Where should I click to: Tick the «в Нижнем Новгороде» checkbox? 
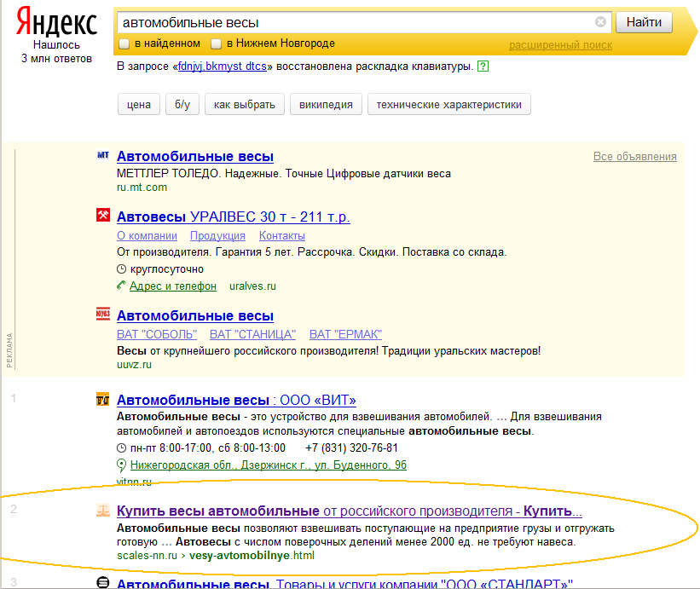tap(216, 43)
